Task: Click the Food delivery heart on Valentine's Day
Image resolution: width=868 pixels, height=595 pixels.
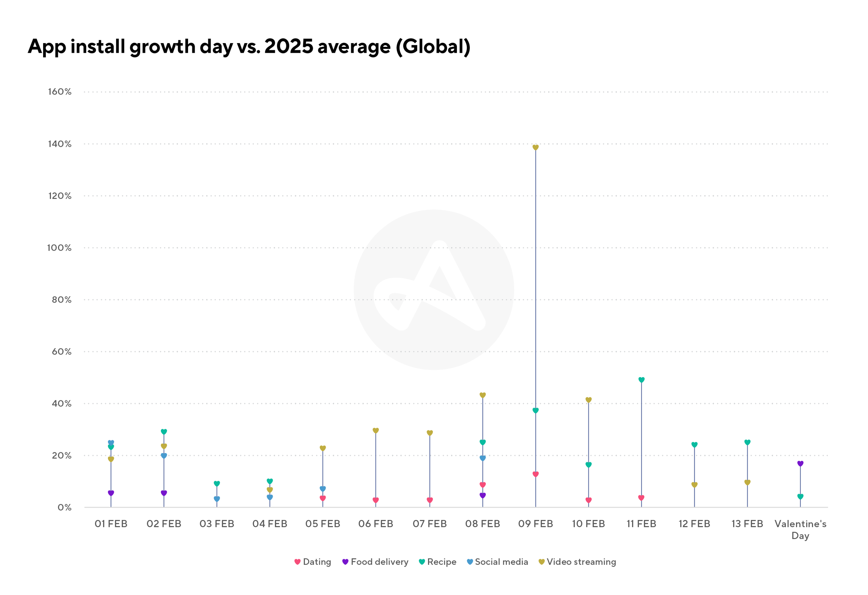Action: pyautogui.click(x=800, y=464)
